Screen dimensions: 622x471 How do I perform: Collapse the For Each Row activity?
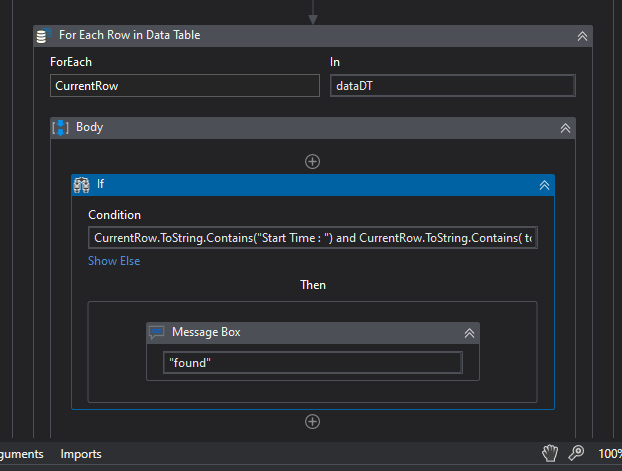coord(582,36)
